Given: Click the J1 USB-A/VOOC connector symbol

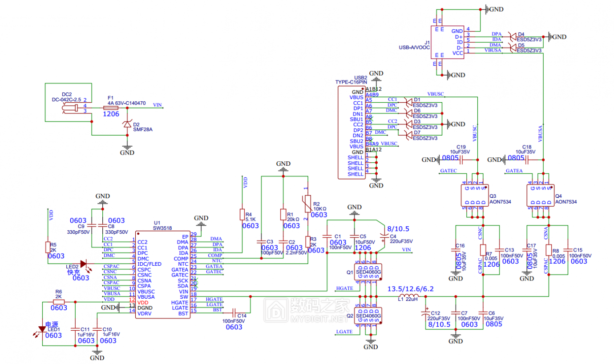Looking at the screenshot, I should [x=447, y=42].
